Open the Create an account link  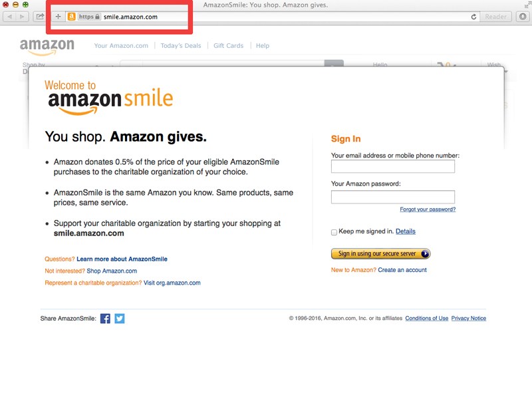tap(402, 270)
